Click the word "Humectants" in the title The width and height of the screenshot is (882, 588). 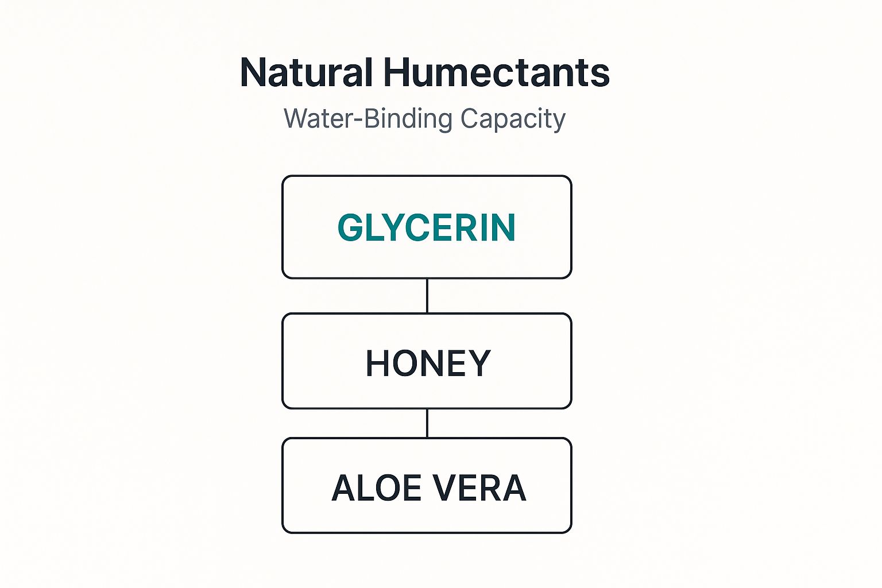point(496,73)
